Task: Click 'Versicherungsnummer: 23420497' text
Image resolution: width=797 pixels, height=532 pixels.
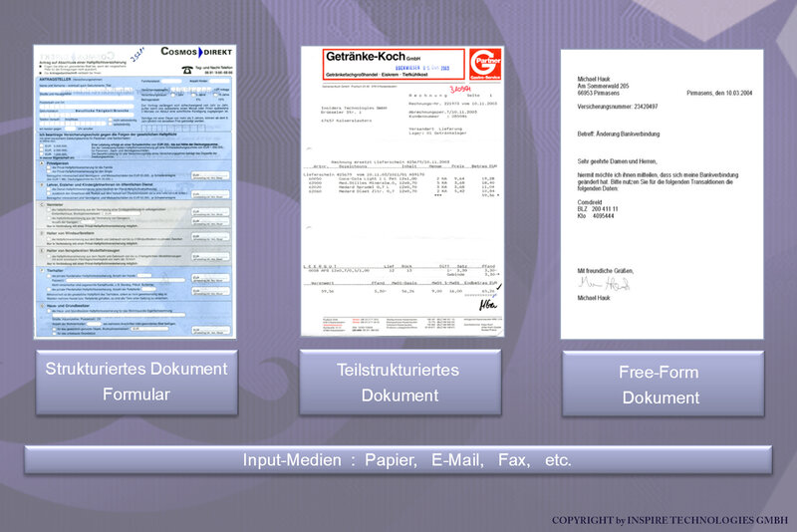Action: (617, 107)
